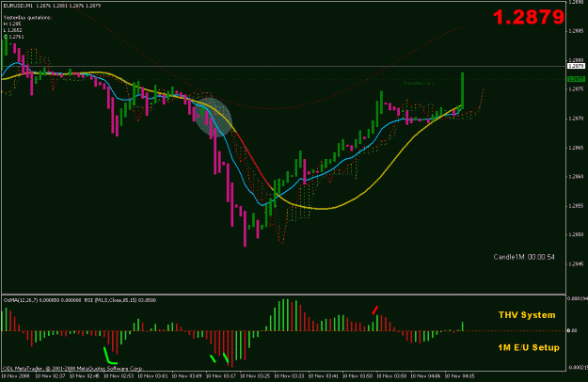The width and height of the screenshot is (588, 382).
Task: Click the tall last green candle near 04:15
Action: coord(462,90)
